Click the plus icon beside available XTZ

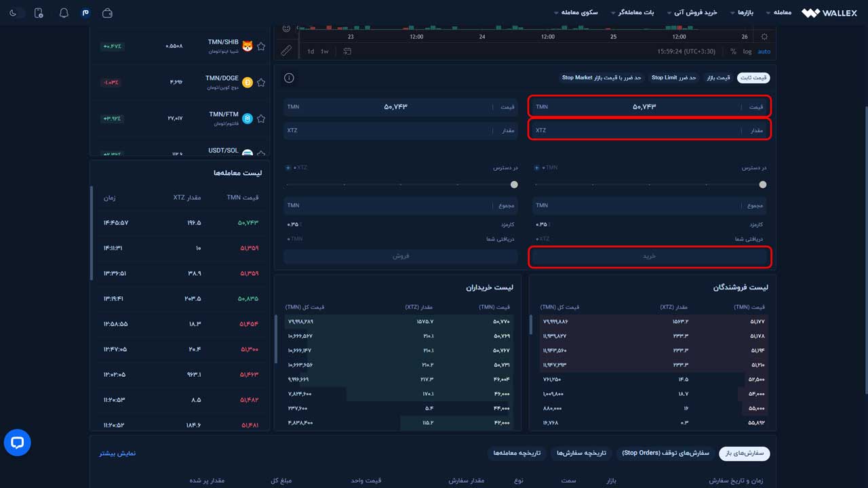pyautogui.click(x=288, y=167)
